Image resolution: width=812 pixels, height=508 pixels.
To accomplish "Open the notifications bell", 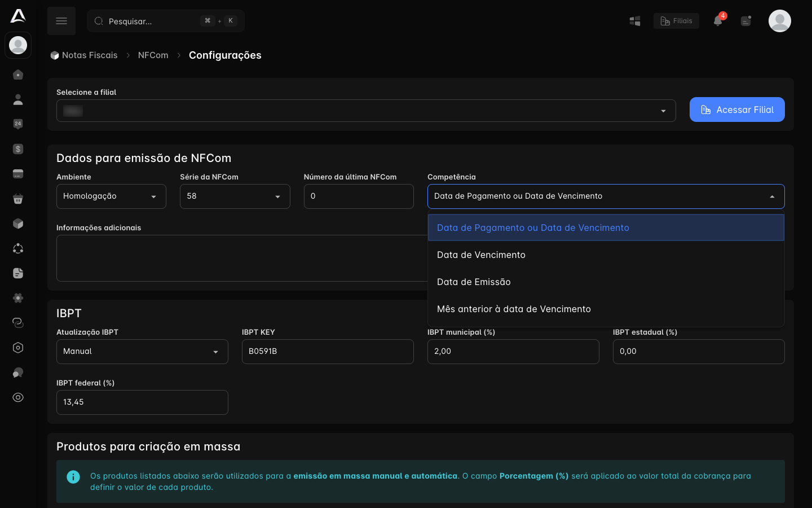I will tap(718, 21).
